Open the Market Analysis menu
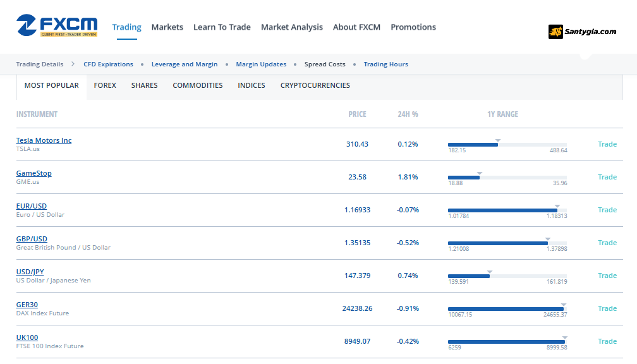 292,27
